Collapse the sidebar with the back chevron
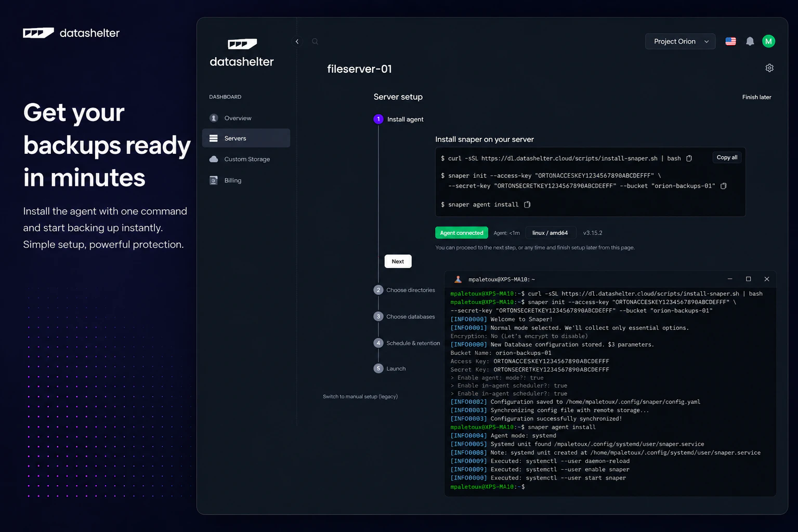798x532 pixels. point(297,42)
